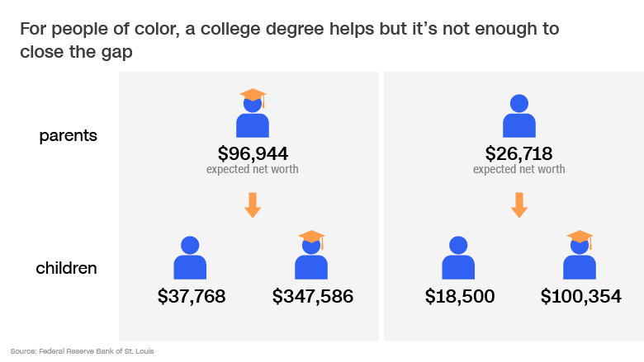Click the child icon above $18,500
The image size is (644, 362).
pyautogui.click(x=458, y=258)
